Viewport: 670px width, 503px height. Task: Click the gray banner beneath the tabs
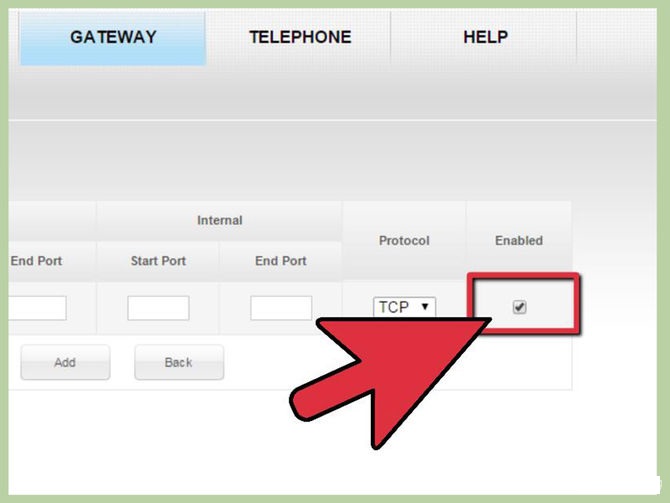click(332, 93)
